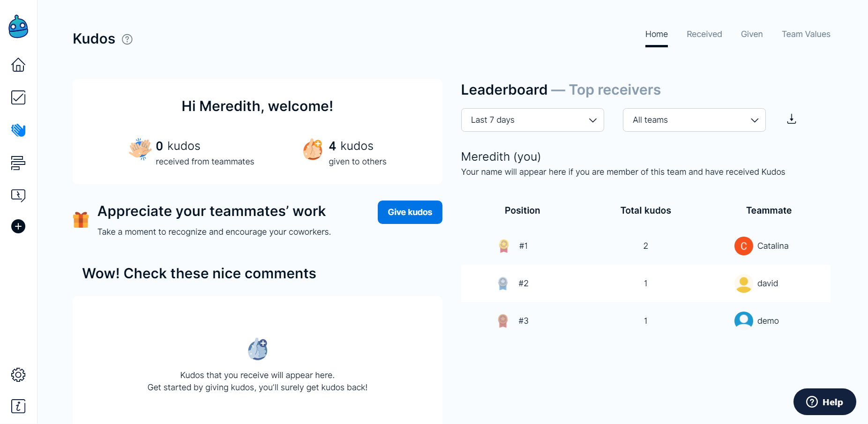The height and width of the screenshot is (424, 868).
Task: Open the chat bubble sidebar icon
Action: 18,195
